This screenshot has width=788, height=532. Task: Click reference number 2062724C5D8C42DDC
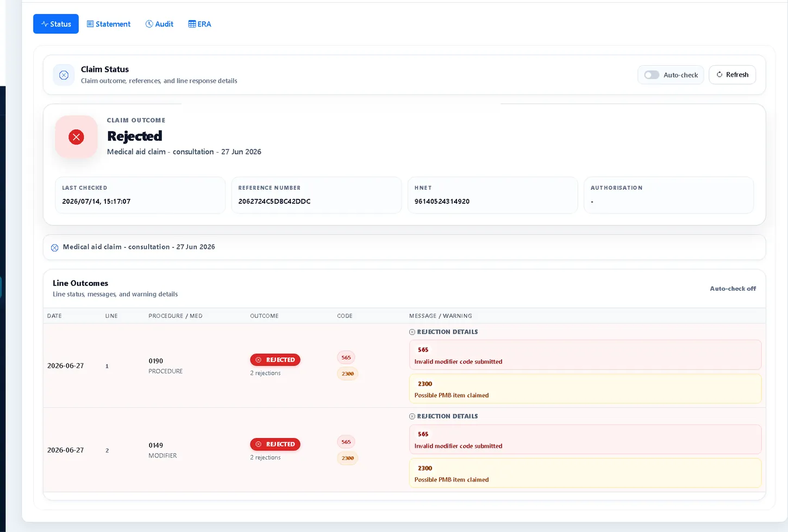click(x=274, y=202)
